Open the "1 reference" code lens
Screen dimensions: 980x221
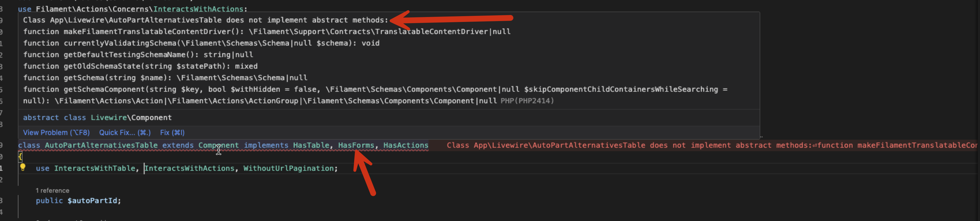pyautogui.click(x=52, y=191)
